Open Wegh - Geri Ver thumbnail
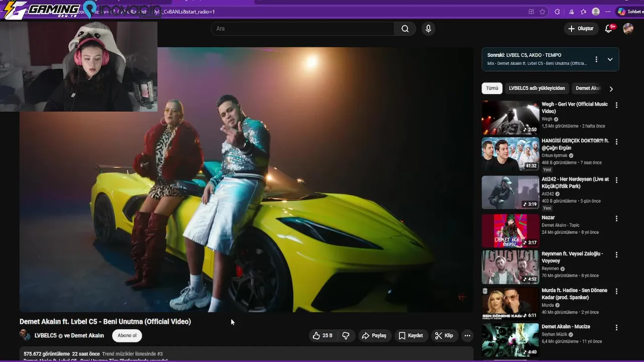The height and width of the screenshot is (362, 644). point(510,118)
